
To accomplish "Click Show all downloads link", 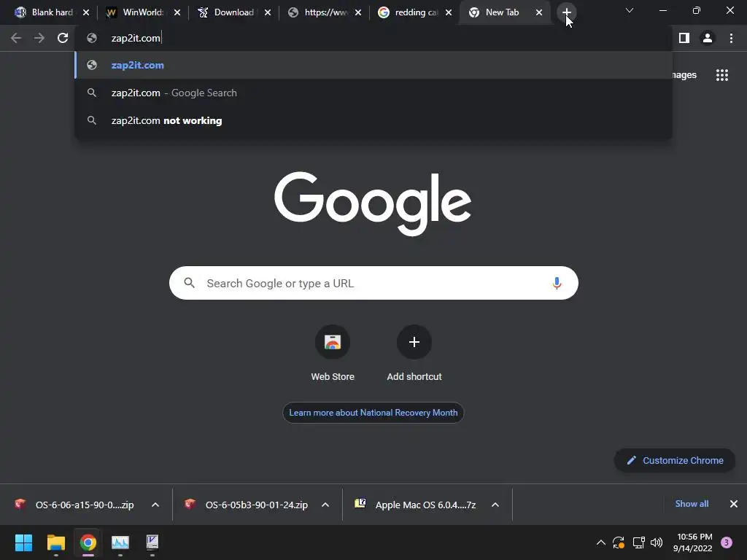I will tap(692, 504).
